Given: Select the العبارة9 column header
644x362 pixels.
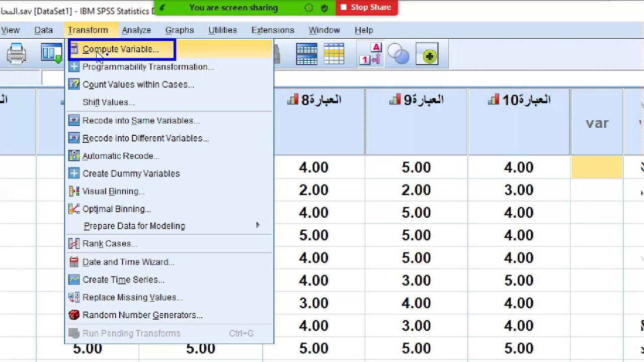Looking at the screenshot, I should click(417, 122).
